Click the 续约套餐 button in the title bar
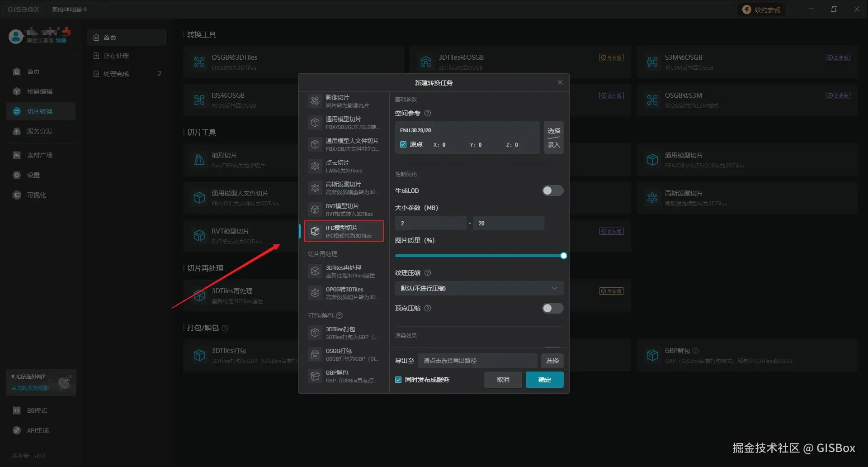868x467 pixels. 762,10
